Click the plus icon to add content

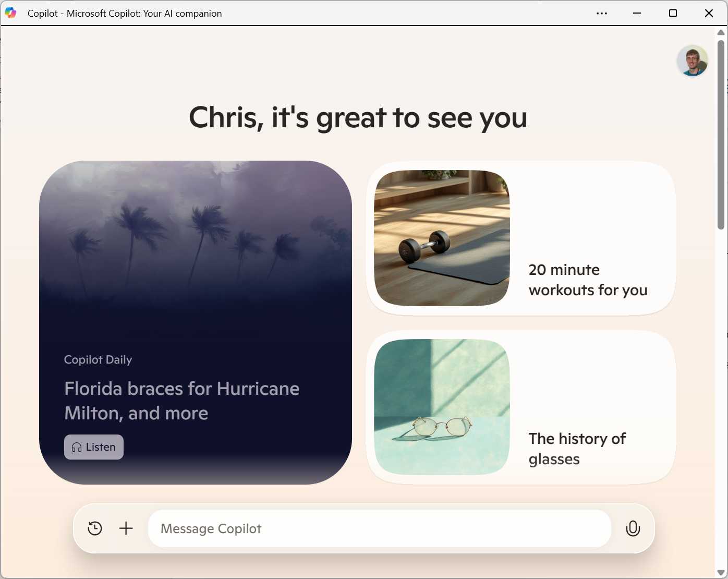click(x=125, y=528)
